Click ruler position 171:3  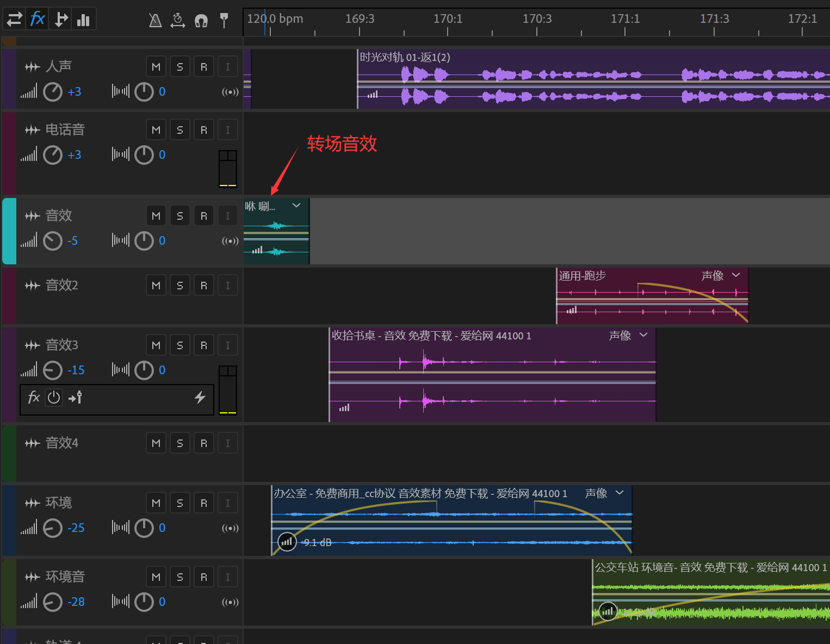tap(714, 19)
